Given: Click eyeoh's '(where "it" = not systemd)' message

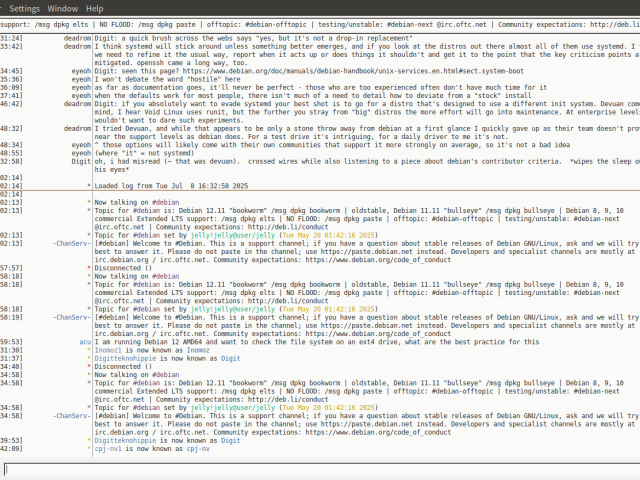Looking at the screenshot, I should click(x=144, y=153).
